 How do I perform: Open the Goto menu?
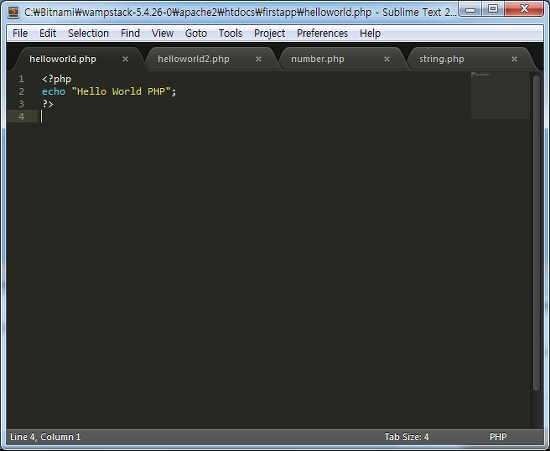(x=196, y=33)
